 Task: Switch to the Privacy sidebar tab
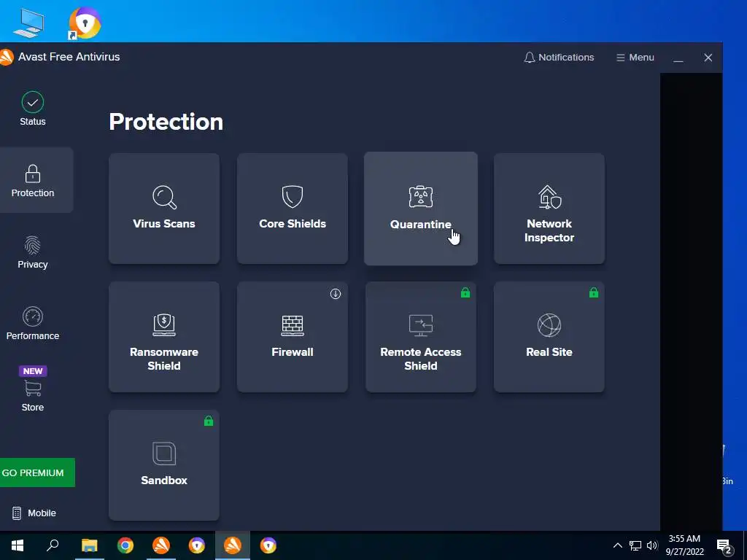coord(32,252)
